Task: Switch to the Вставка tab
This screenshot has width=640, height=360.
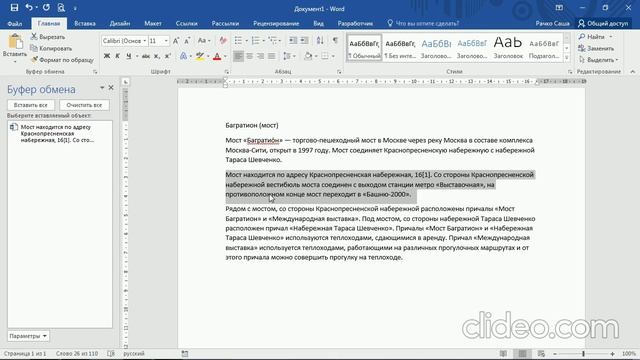Action: (x=85, y=23)
